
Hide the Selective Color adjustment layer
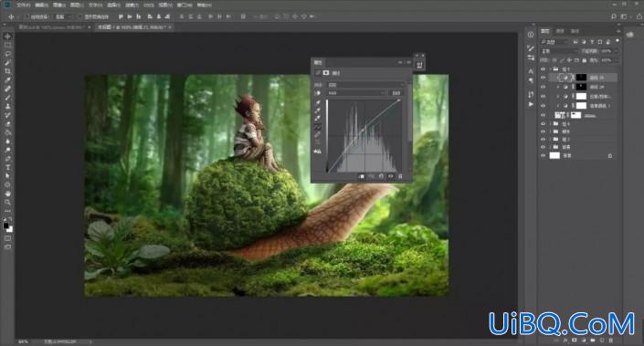[x=543, y=106]
